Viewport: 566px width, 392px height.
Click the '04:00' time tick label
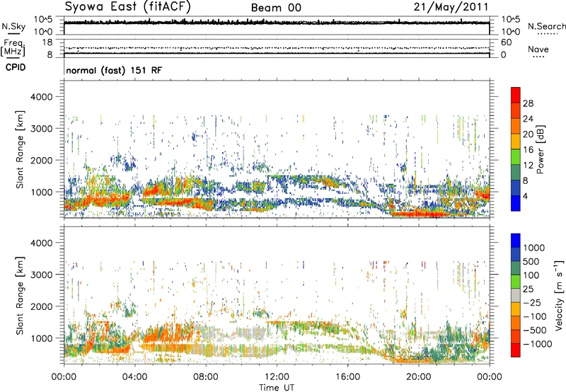tap(134, 377)
